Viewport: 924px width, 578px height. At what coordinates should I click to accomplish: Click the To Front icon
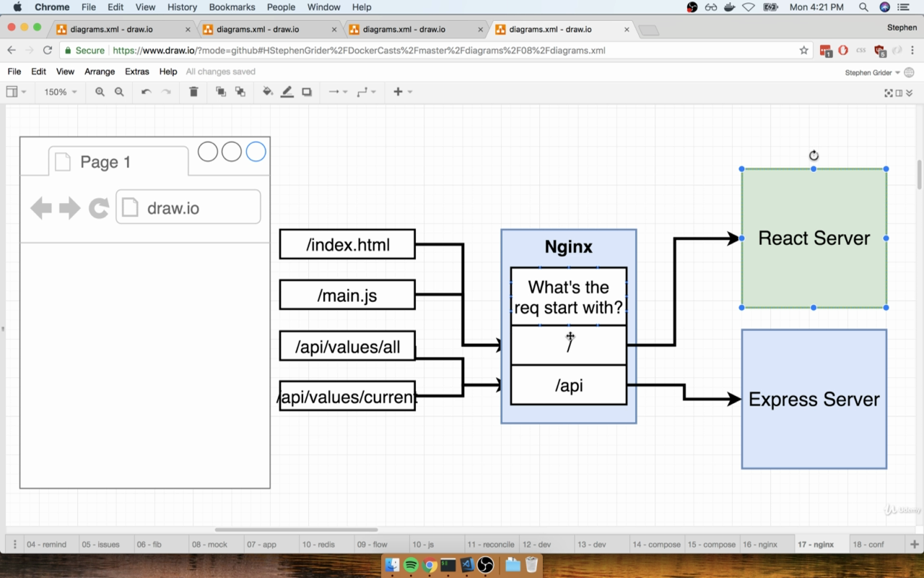point(221,92)
